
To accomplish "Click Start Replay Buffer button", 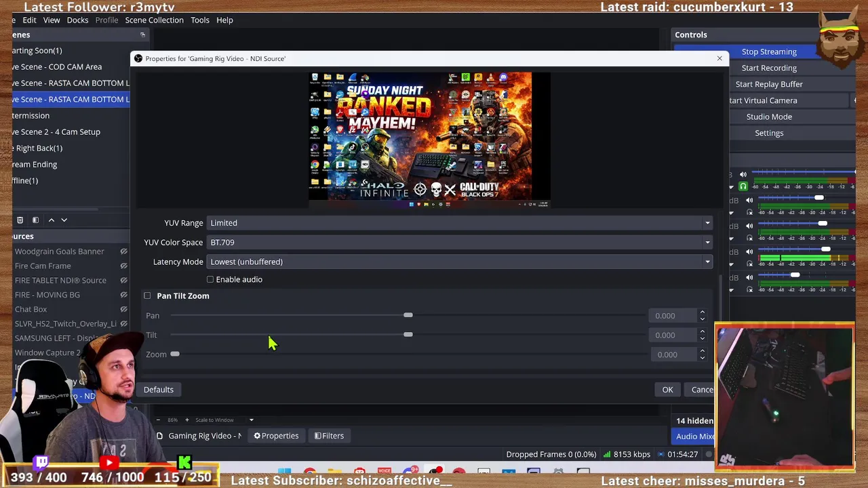I will tap(769, 84).
